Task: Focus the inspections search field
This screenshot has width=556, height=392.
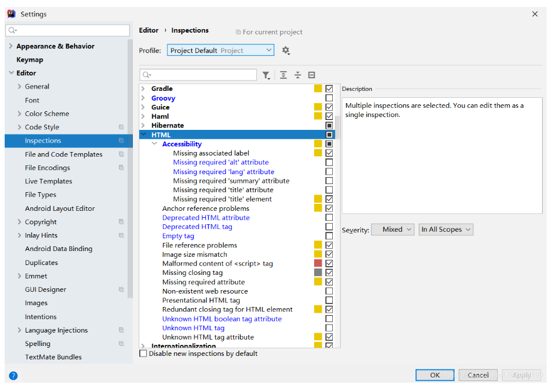Action: [x=198, y=75]
